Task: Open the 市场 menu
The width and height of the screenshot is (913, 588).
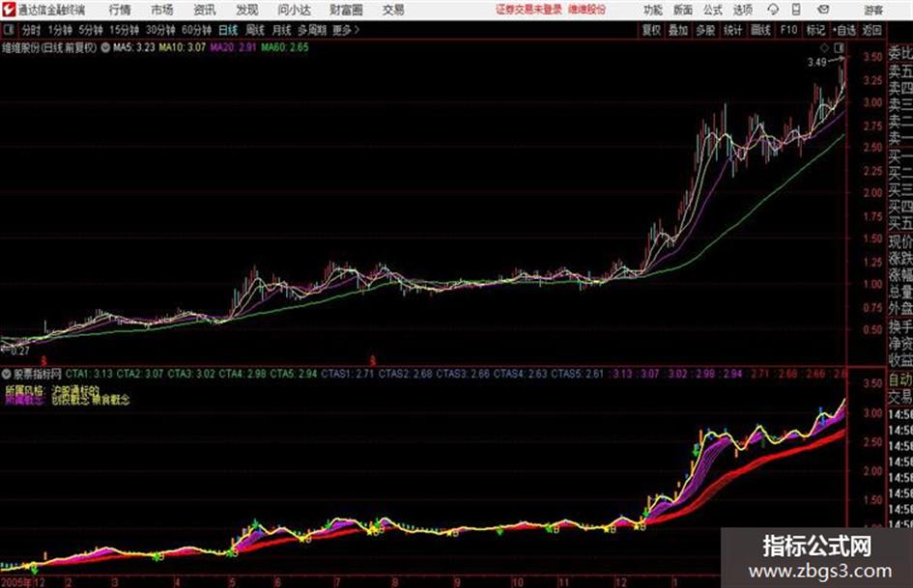Action: pos(162,10)
